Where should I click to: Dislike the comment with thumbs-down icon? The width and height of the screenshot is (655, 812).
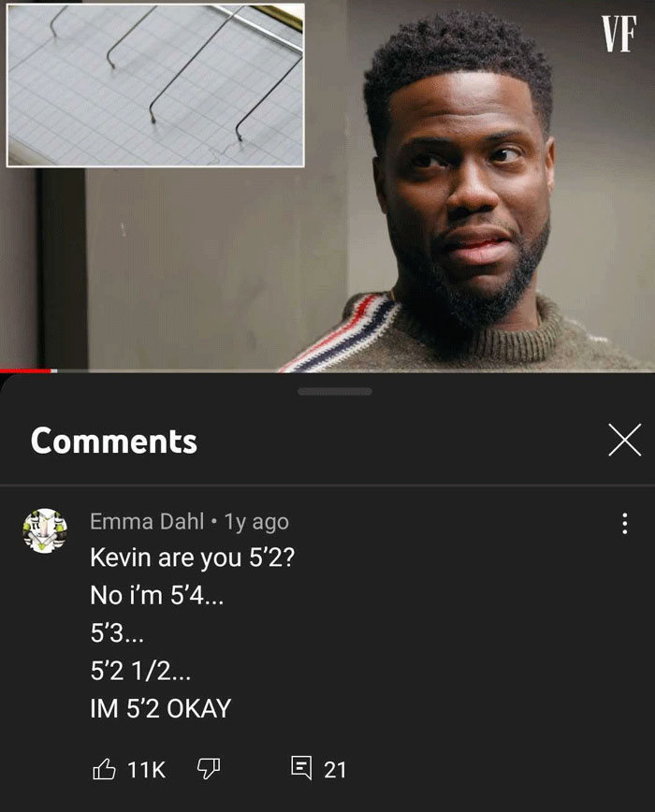(x=209, y=769)
